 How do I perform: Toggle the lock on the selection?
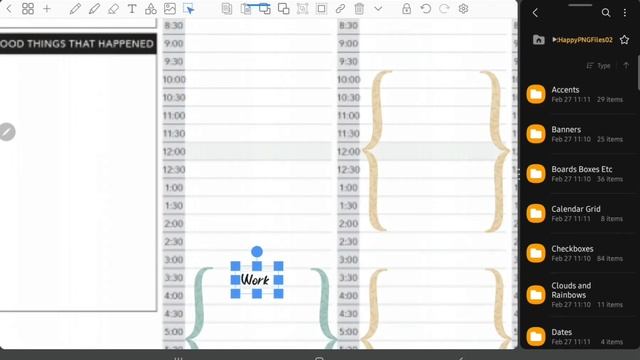point(406,9)
